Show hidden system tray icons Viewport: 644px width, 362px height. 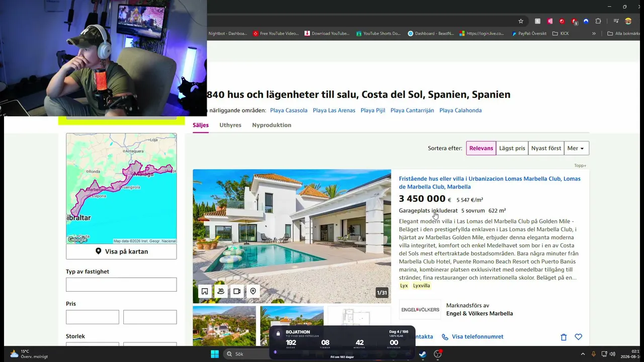tap(583, 354)
